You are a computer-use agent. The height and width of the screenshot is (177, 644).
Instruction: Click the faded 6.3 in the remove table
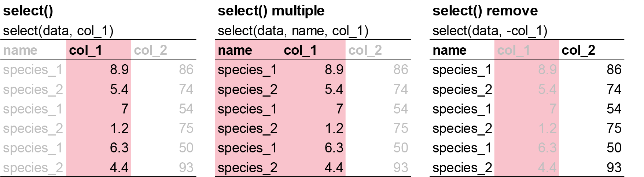coord(547,148)
